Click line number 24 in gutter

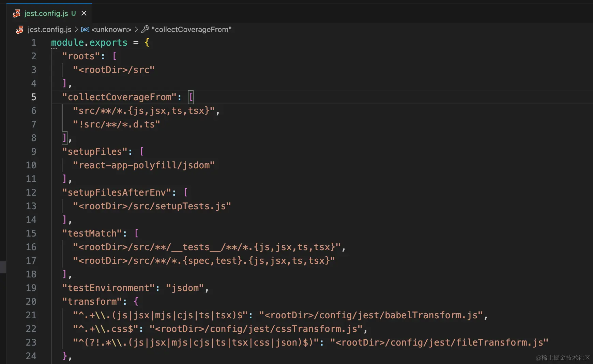[31, 356]
